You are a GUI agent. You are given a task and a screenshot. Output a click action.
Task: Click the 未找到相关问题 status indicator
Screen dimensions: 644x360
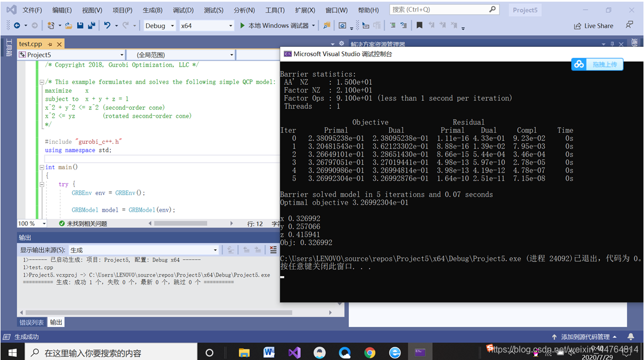click(83, 223)
